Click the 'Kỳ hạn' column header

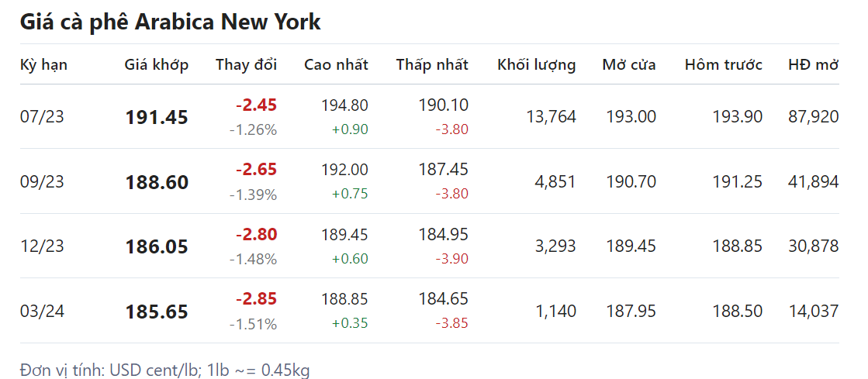[43, 65]
